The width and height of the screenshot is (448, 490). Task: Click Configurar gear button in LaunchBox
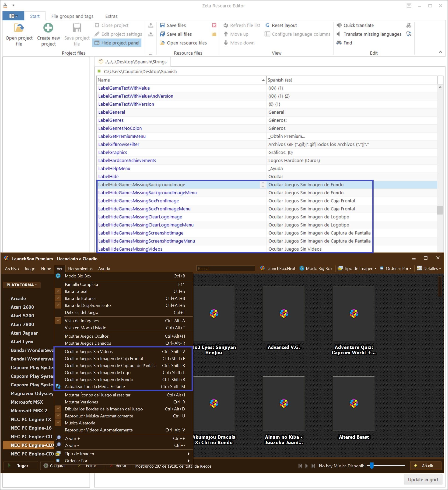pos(56,466)
